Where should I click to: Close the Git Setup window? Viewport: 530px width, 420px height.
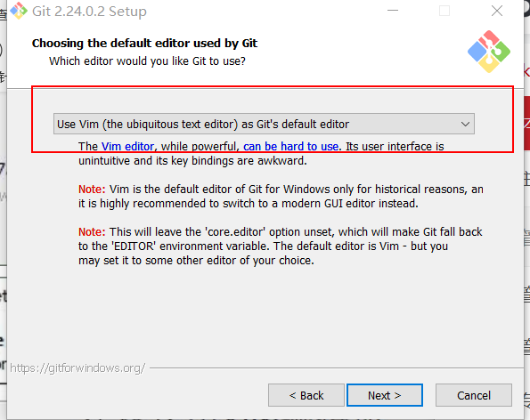(x=497, y=11)
